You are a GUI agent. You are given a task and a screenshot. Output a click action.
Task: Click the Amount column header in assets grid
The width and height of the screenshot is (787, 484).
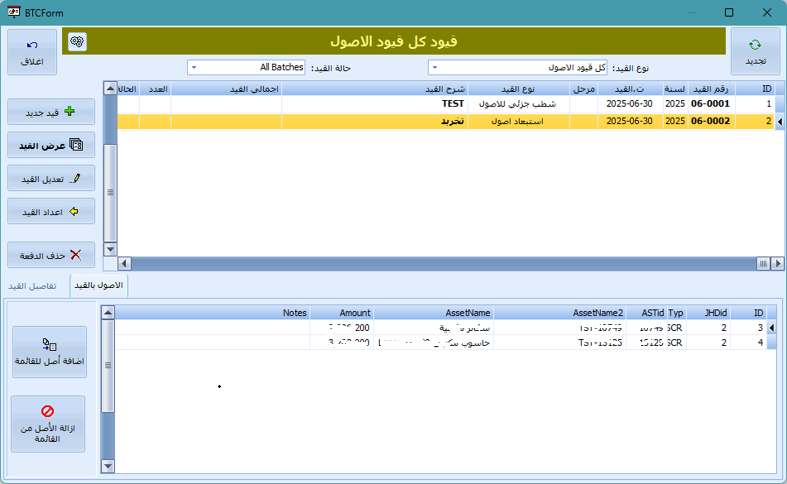[342, 313]
